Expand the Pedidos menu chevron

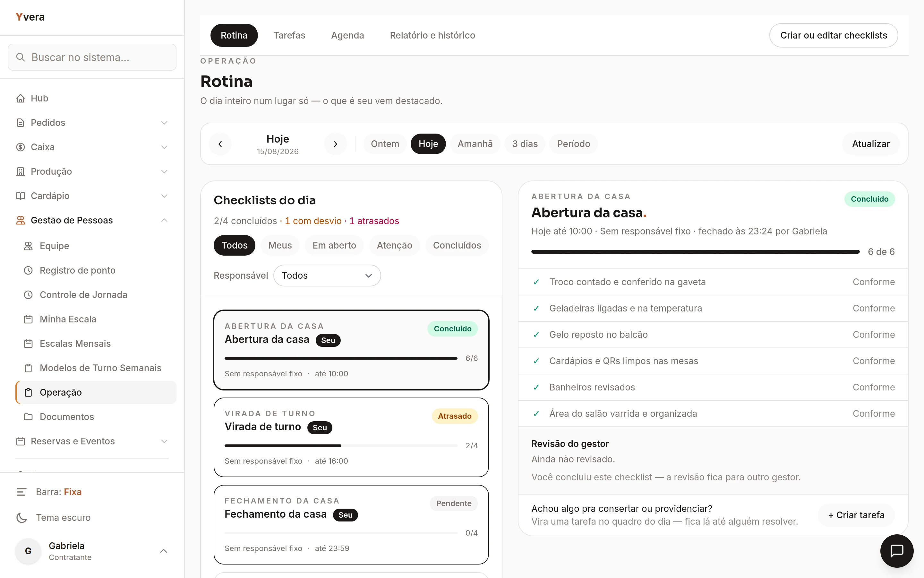point(164,123)
